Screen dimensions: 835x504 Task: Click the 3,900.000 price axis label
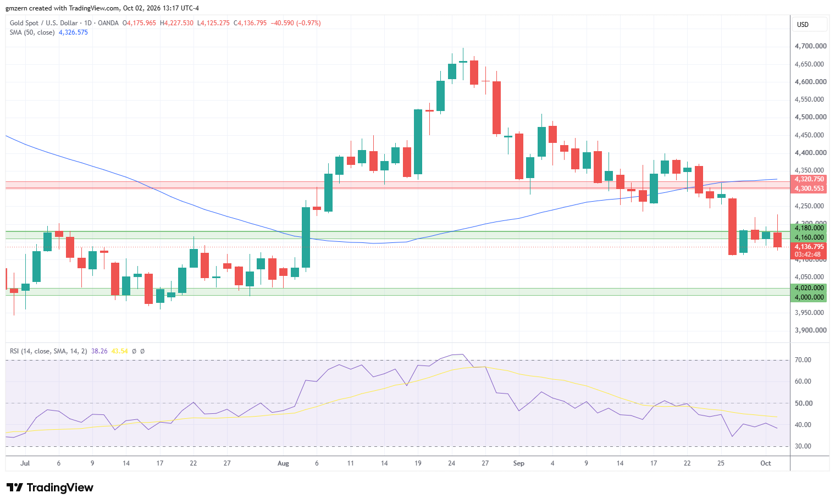click(x=810, y=330)
